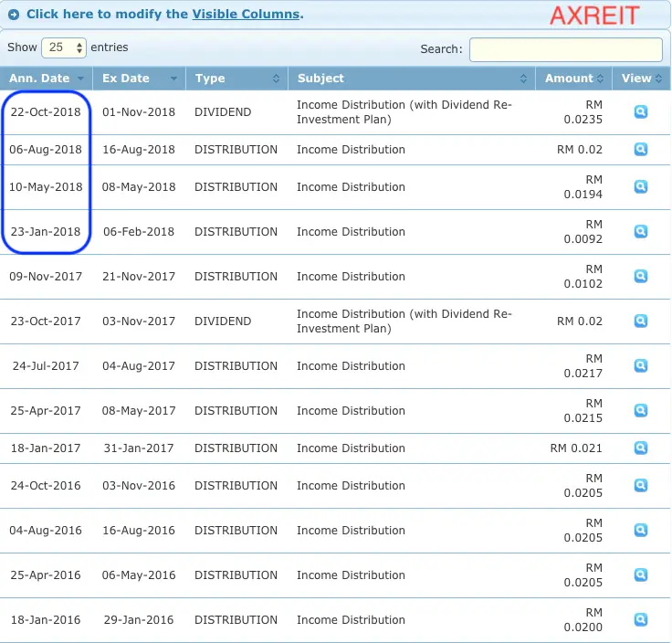Viewport: 672px width, 643px height.
Task: Sort table by View column
Action: [642, 79]
